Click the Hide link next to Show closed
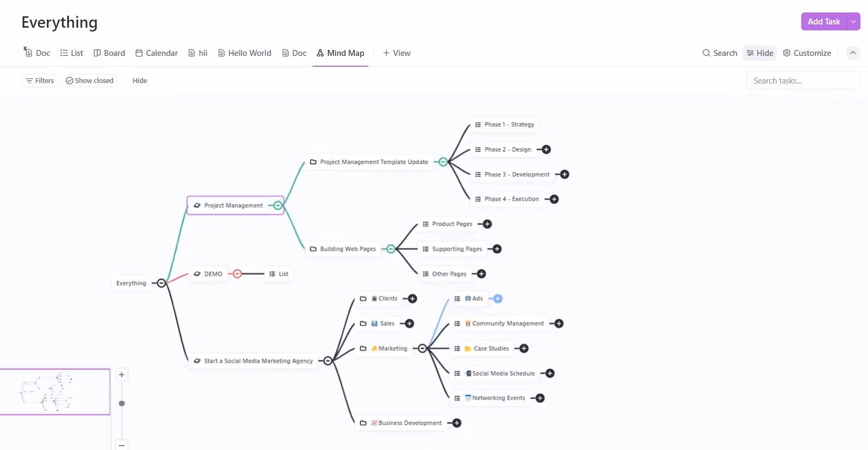868x450 pixels. (x=139, y=80)
